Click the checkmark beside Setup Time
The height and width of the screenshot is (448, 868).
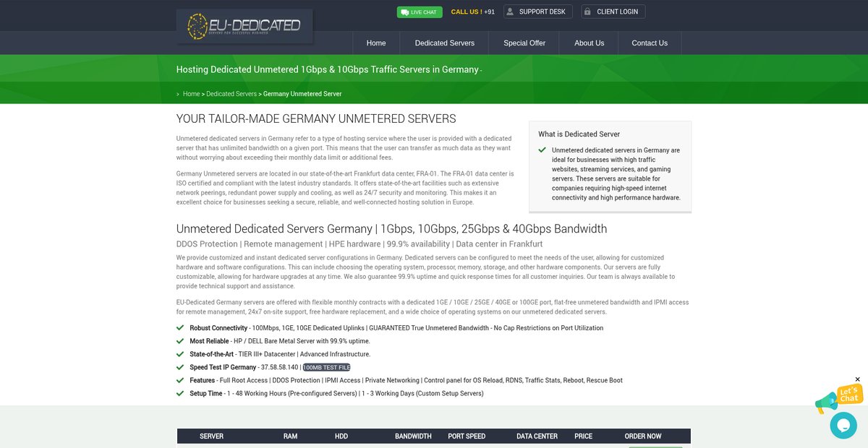180,394
